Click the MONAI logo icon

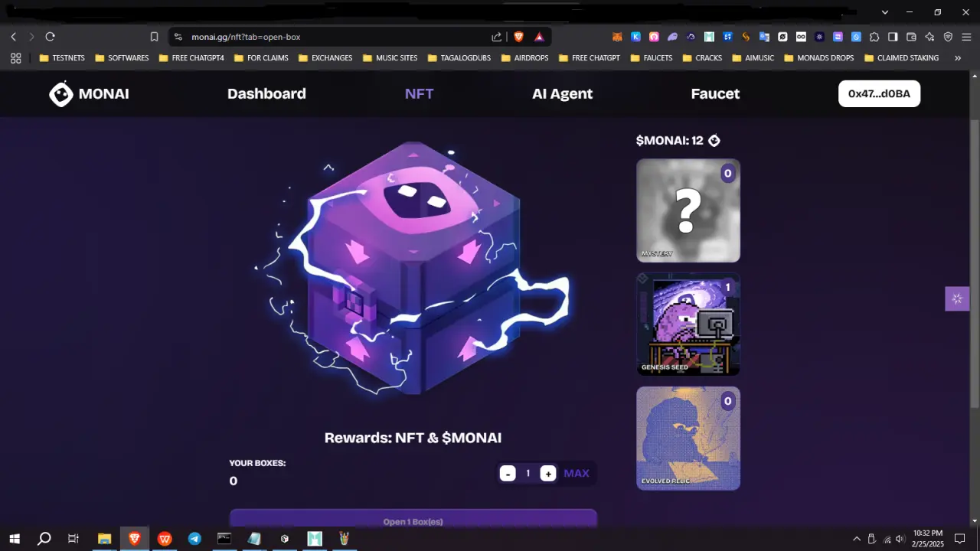(x=61, y=93)
